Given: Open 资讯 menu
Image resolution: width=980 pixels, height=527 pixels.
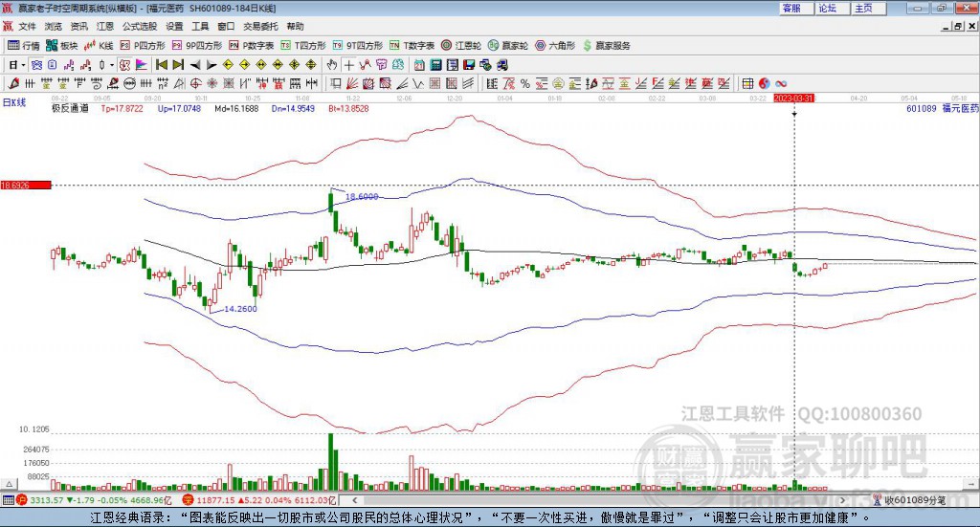Looking at the screenshot, I should (79, 26).
